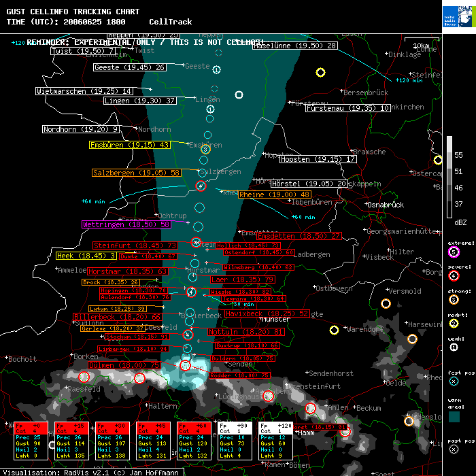Viewport: 476px width, 476px height.
Task: Open the Fp +120 forecast data box
Action: coord(277,440)
